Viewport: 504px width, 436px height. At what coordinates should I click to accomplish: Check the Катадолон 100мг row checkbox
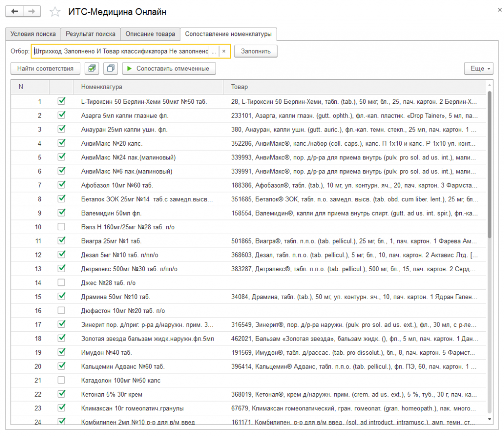[x=62, y=380]
